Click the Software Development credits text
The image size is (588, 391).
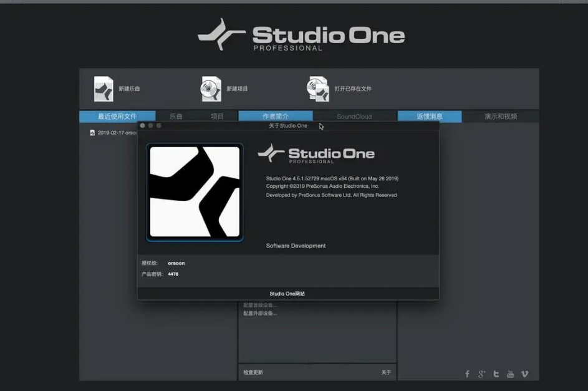coord(296,246)
